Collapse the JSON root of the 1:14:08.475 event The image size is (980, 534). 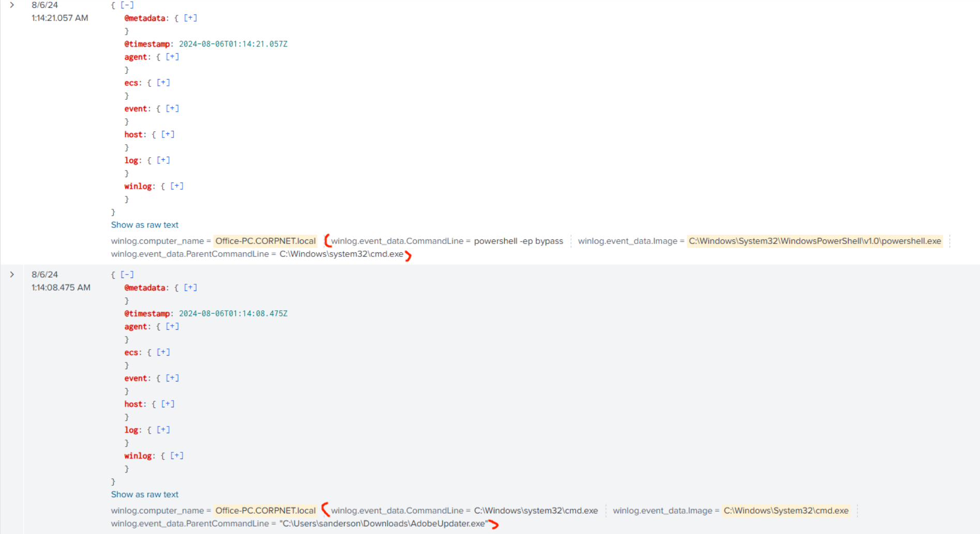click(x=127, y=274)
